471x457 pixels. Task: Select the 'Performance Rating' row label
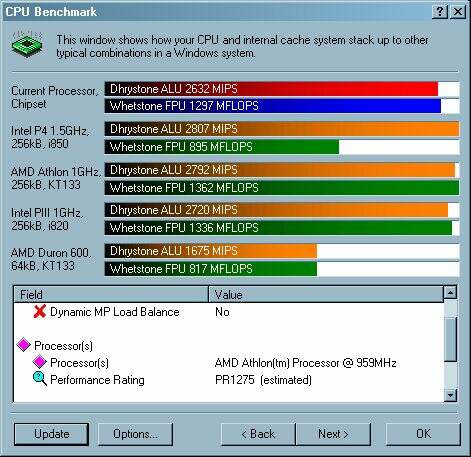pos(97,380)
